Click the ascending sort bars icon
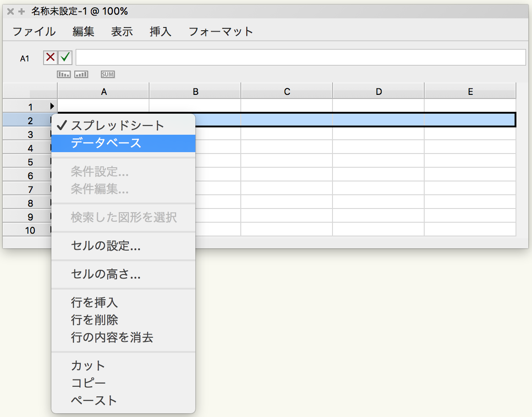The image size is (532, 417). [x=81, y=74]
